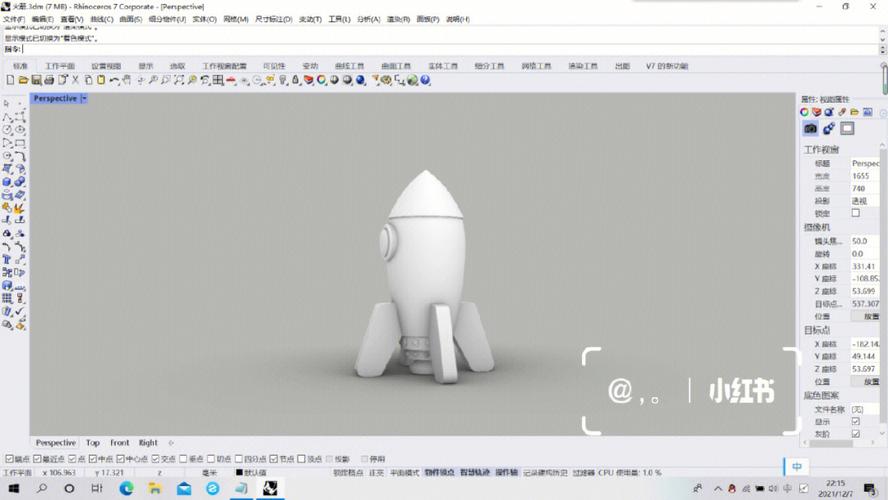Screen dimensions: 888x500
Task: Enable the 垂点 Perpendicular osnap checkbox
Action: (x=183, y=459)
